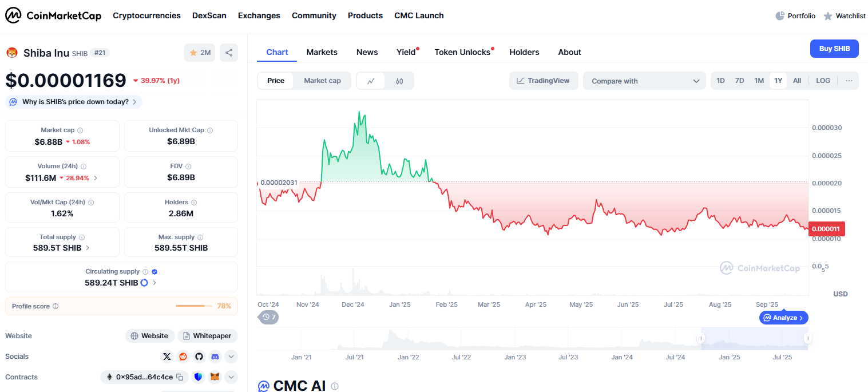Toggle chart to Market cap view

coord(322,81)
